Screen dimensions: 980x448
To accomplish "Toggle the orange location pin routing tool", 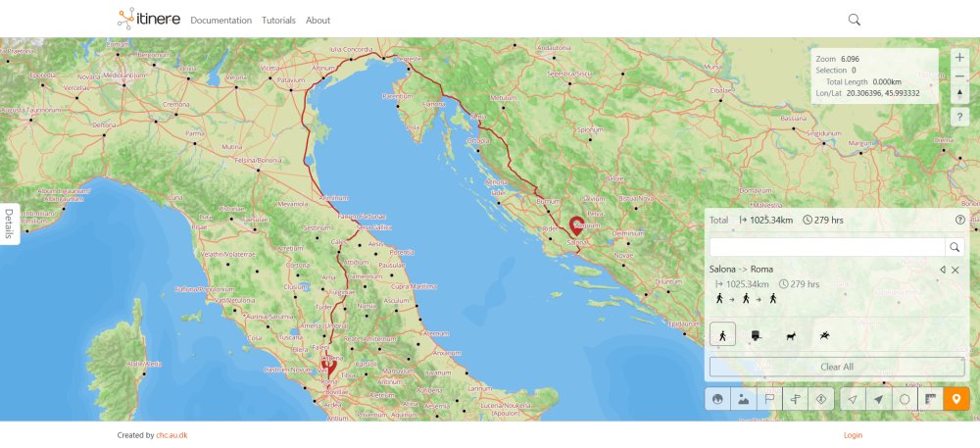I will tap(956, 399).
